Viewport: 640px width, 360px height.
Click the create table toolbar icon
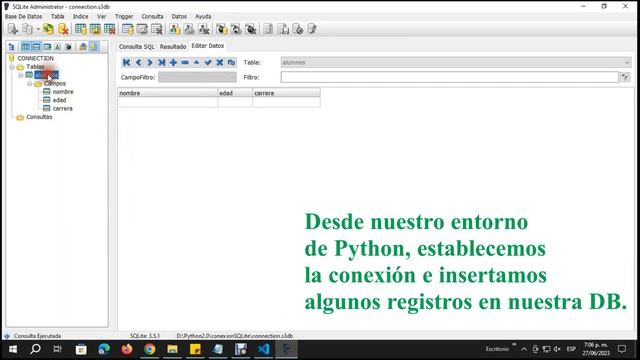coord(80,29)
